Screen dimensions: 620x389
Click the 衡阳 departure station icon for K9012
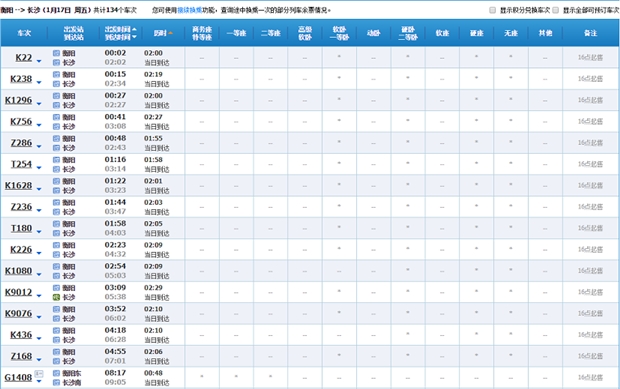click(56, 288)
